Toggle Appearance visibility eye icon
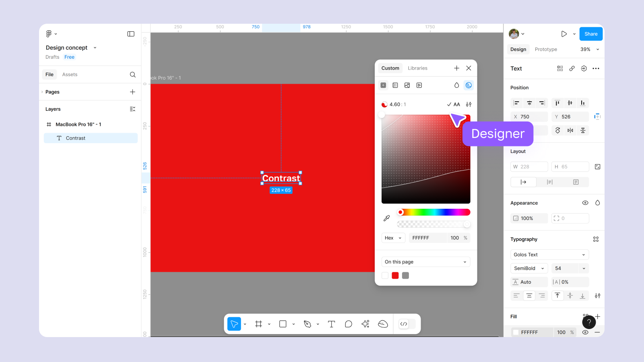This screenshot has width=644, height=362. [585, 203]
